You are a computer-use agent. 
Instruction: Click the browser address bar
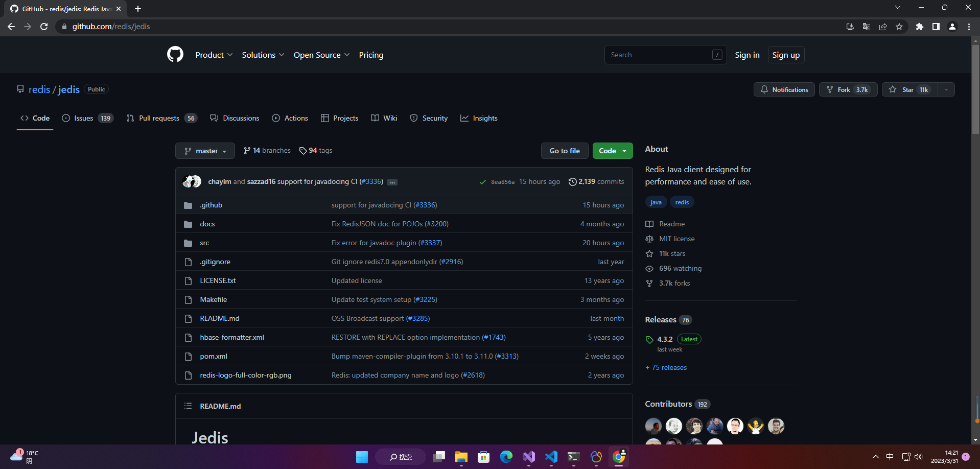(x=450, y=27)
